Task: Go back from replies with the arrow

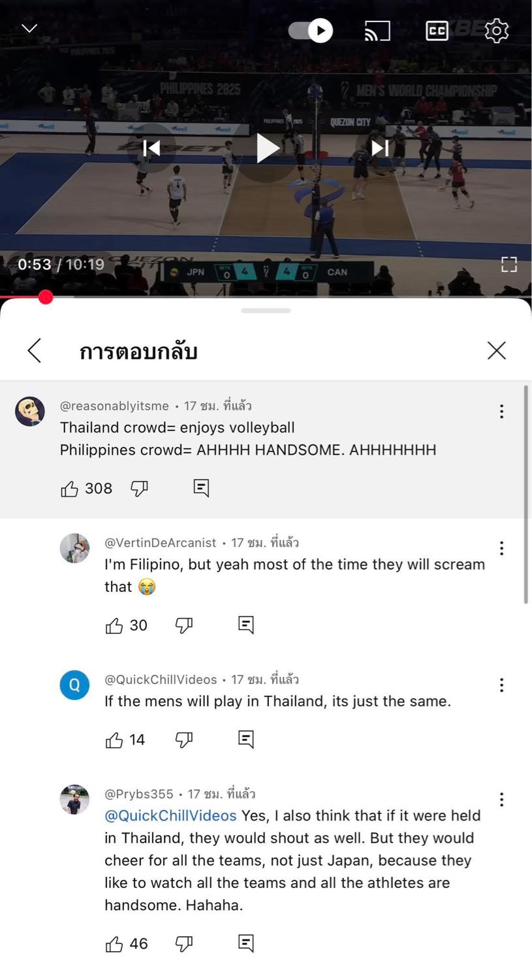Action: pyautogui.click(x=35, y=351)
